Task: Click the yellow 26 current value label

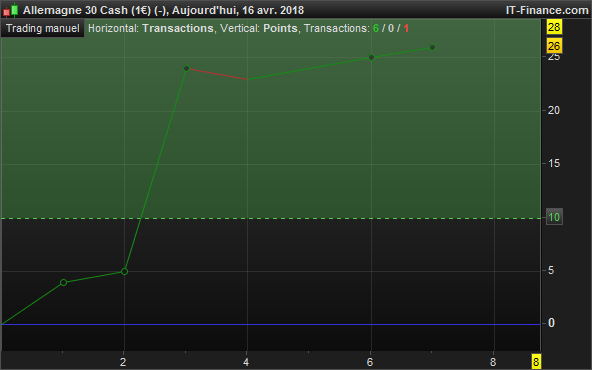Action: (554, 46)
